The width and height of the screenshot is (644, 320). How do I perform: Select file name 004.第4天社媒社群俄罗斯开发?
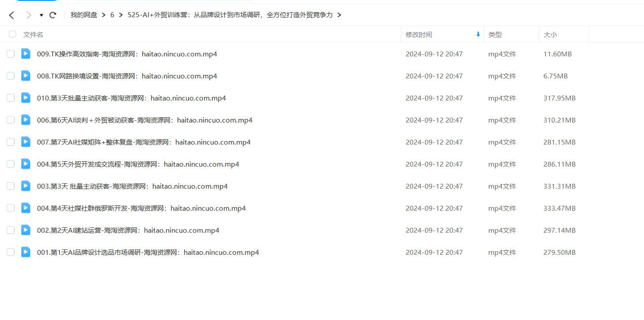point(141,208)
